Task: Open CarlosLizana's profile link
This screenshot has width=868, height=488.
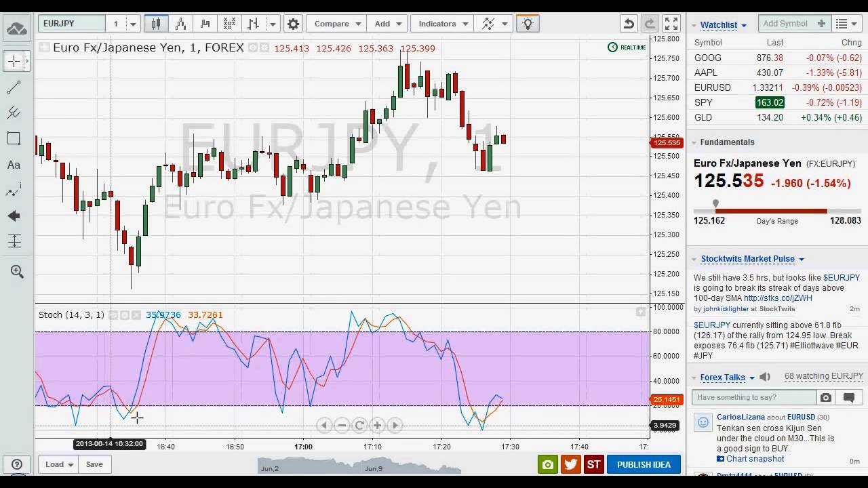Action: [741, 417]
